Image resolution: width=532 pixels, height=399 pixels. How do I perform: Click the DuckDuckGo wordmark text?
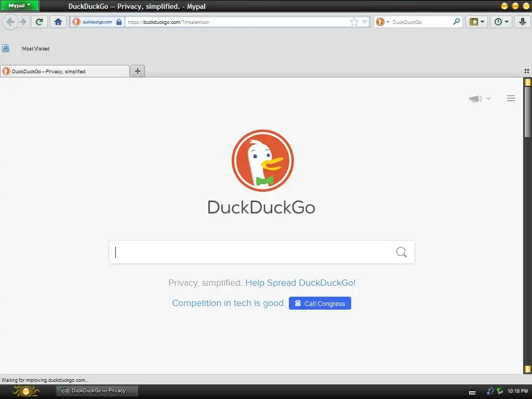click(x=261, y=207)
